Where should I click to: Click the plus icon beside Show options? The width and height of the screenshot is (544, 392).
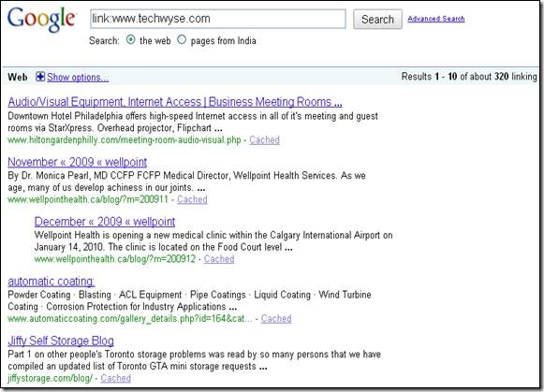(40, 77)
